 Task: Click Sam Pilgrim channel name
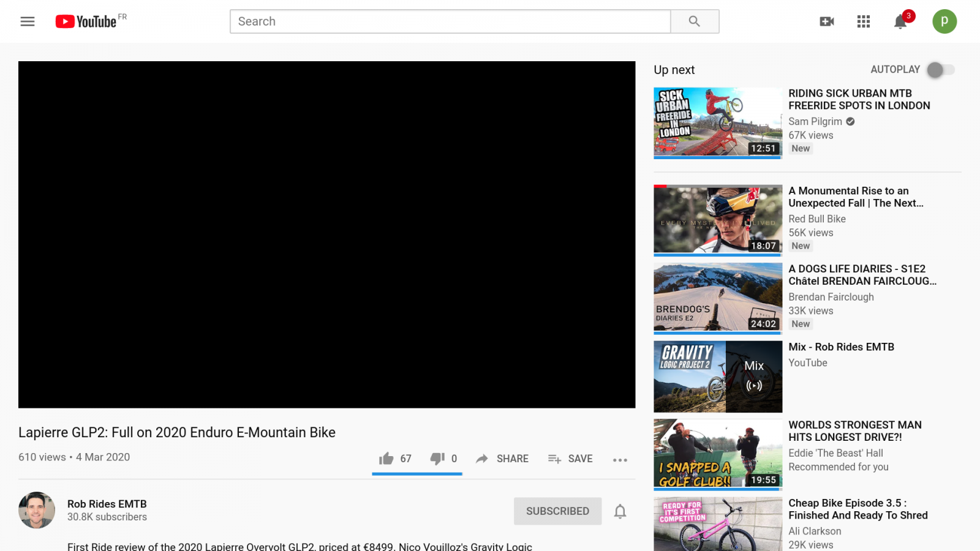tap(815, 121)
